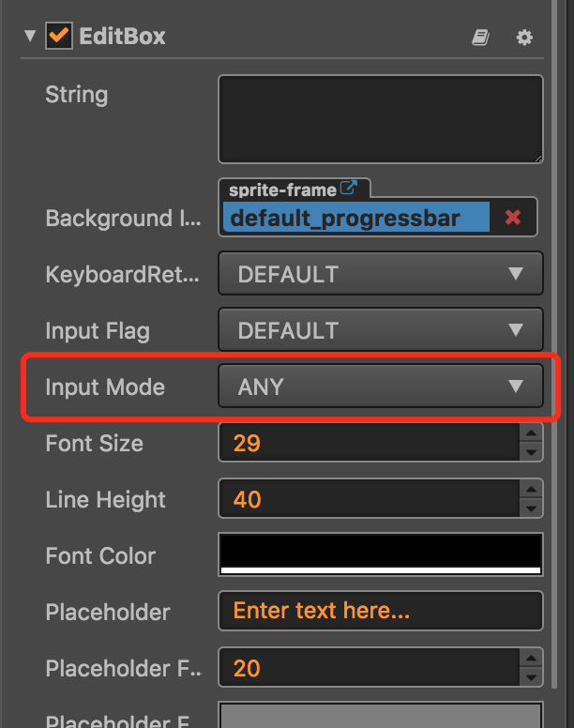Decrease the Line Height value
The image size is (574, 728).
(x=532, y=508)
